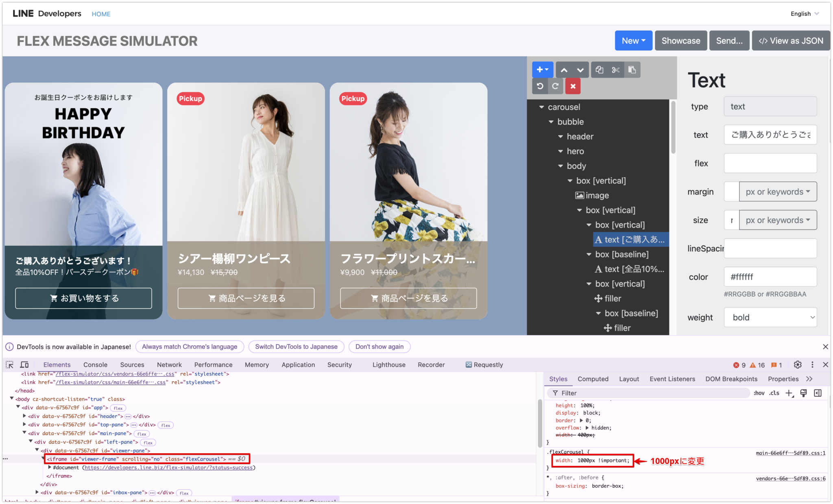Copy the selected component using the copy icon
Image resolution: width=833 pixels, height=504 pixels.
point(599,70)
